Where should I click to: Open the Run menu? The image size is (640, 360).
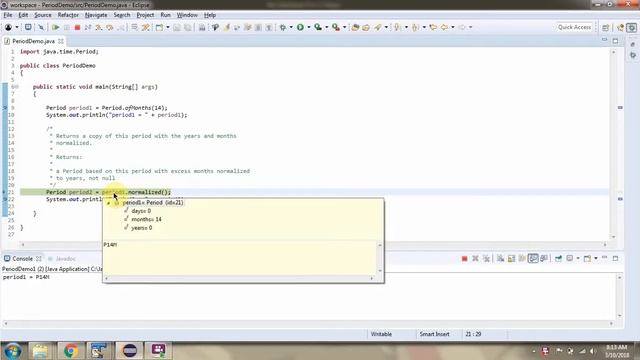click(x=165, y=15)
